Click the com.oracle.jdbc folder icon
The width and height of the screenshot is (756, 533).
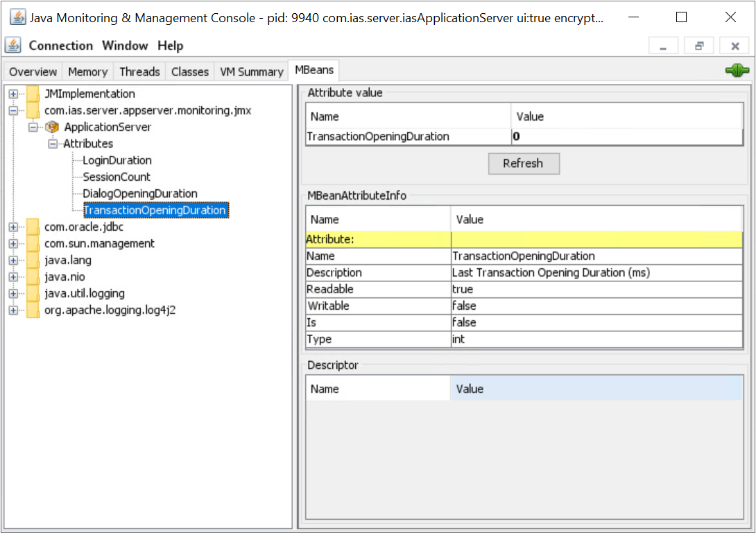33,227
